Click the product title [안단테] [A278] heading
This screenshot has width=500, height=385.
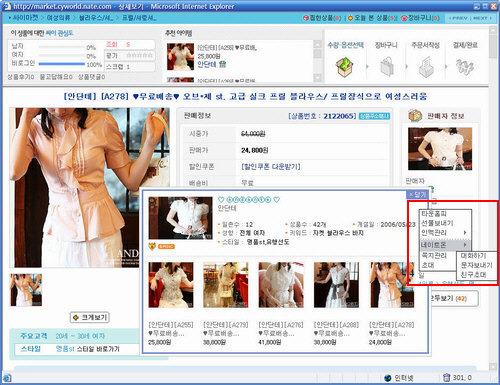coord(245,96)
